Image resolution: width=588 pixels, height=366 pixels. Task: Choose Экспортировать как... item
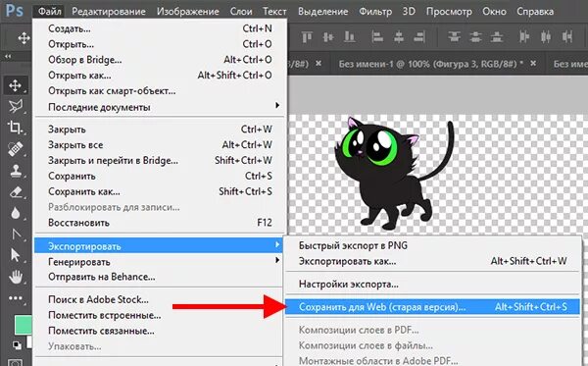coord(433,261)
